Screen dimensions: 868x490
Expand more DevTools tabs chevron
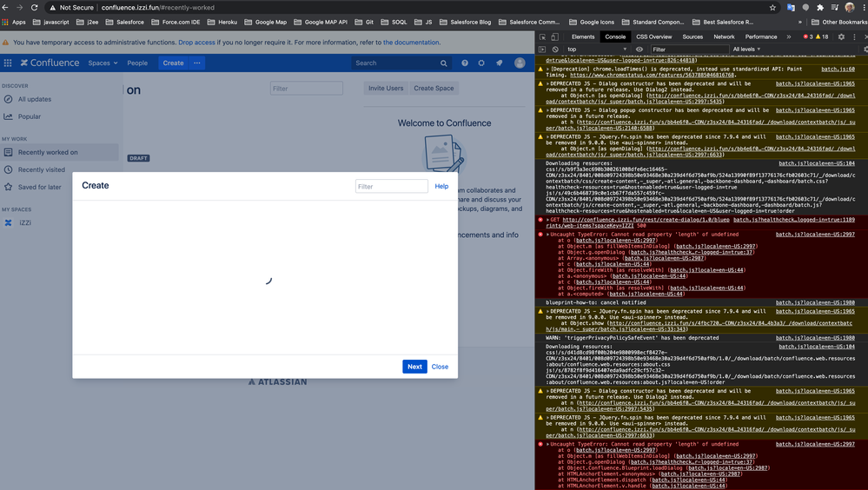tap(789, 36)
